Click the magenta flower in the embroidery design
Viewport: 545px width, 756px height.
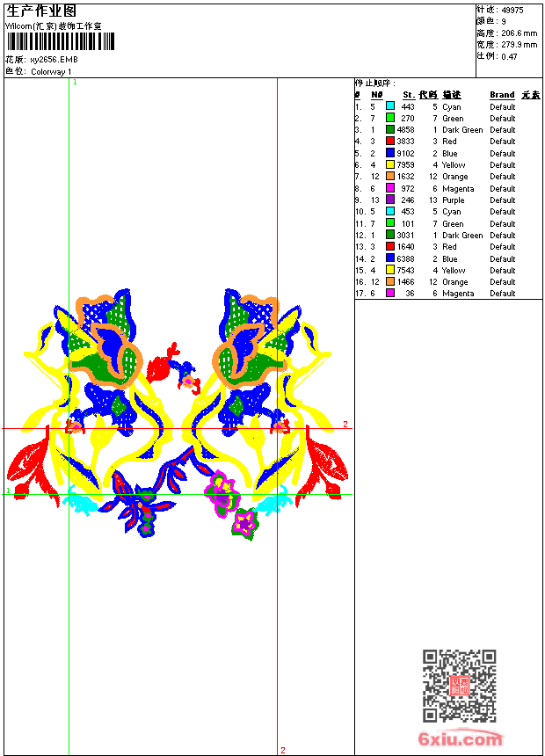point(222,494)
